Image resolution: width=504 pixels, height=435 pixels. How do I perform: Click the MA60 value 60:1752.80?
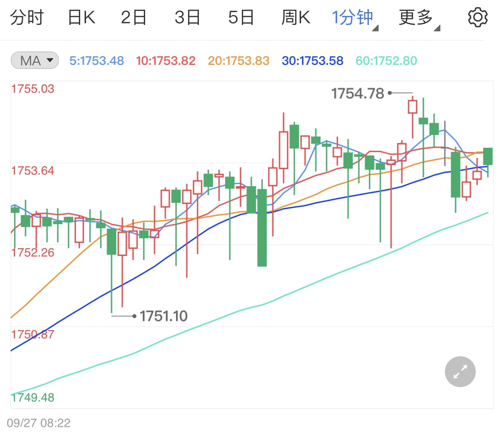[x=386, y=61]
